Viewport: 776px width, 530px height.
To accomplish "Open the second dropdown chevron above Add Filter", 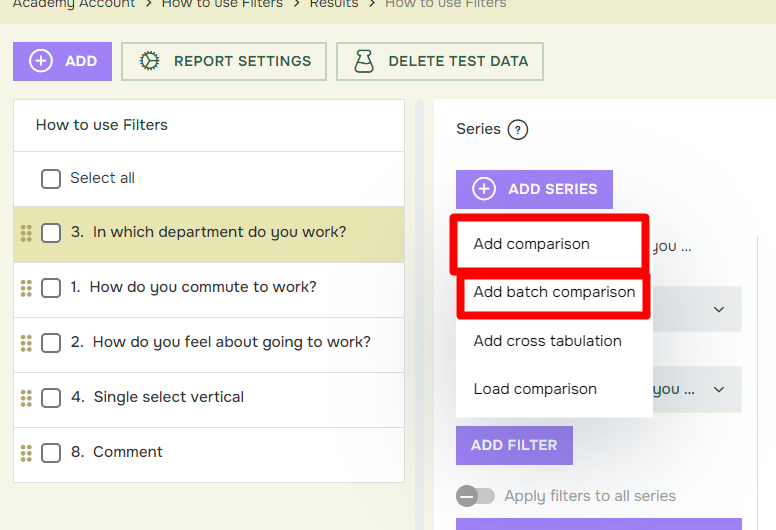I will [x=719, y=389].
